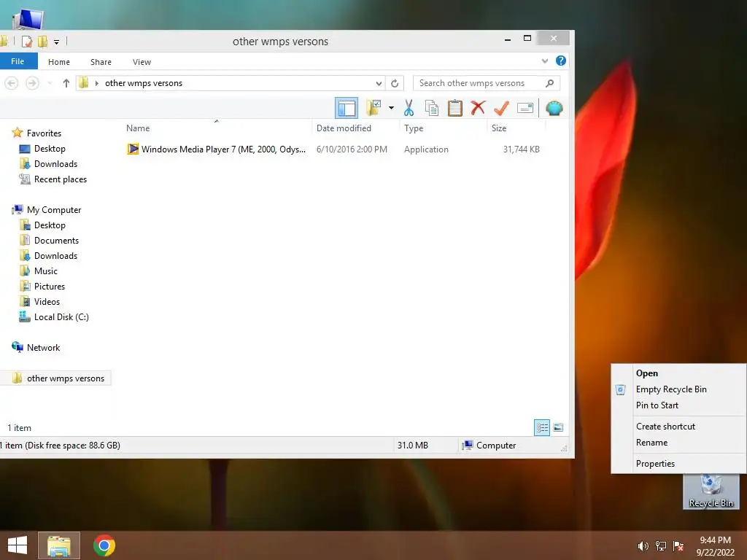Select Network in navigation pane

[43, 348]
